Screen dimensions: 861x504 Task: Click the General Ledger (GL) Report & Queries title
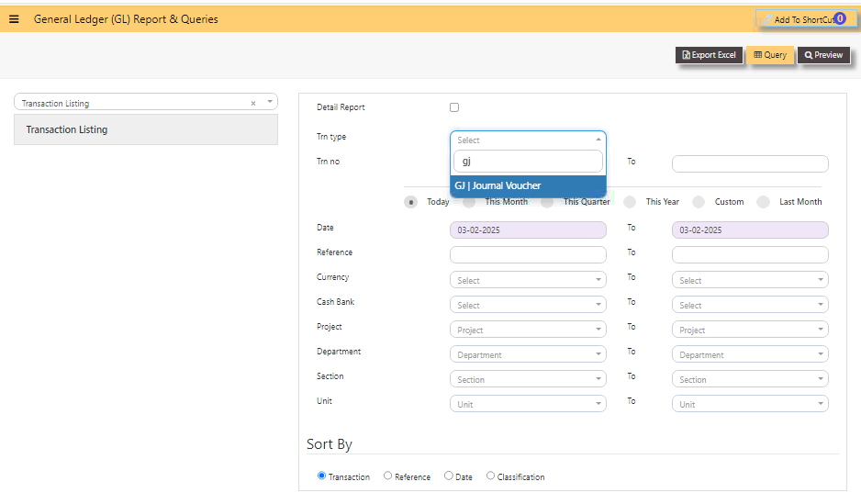pos(126,19)
